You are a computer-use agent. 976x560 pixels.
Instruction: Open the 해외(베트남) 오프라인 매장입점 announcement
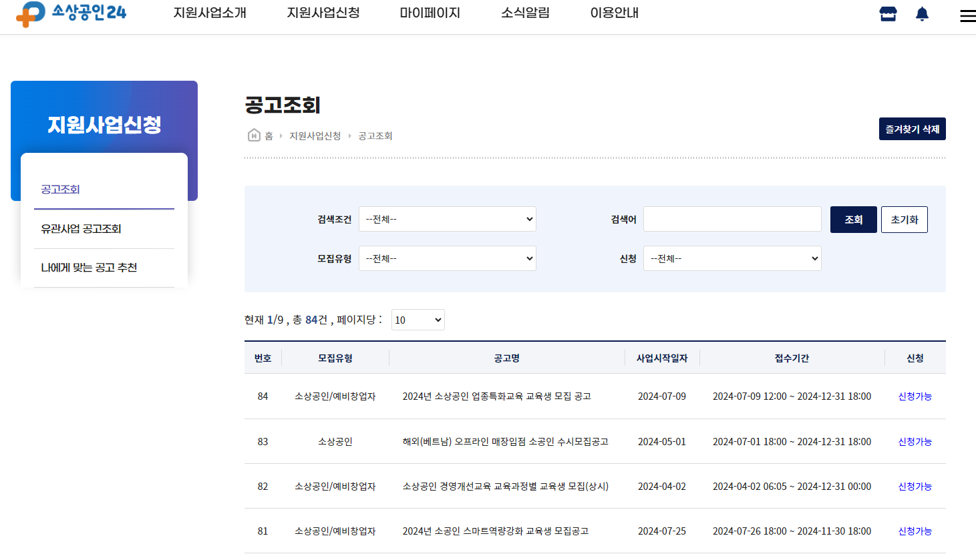[x=504, y=441]
